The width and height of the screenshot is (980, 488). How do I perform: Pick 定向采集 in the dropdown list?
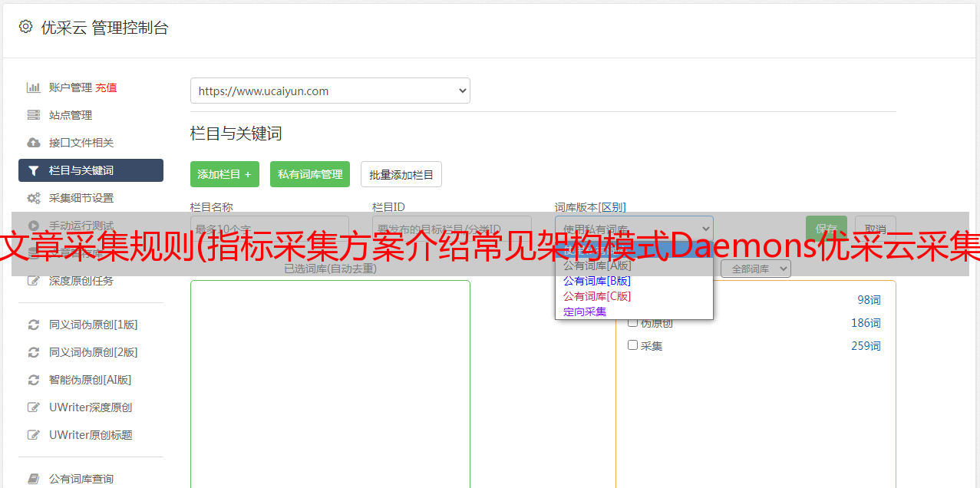coord(585,312)
